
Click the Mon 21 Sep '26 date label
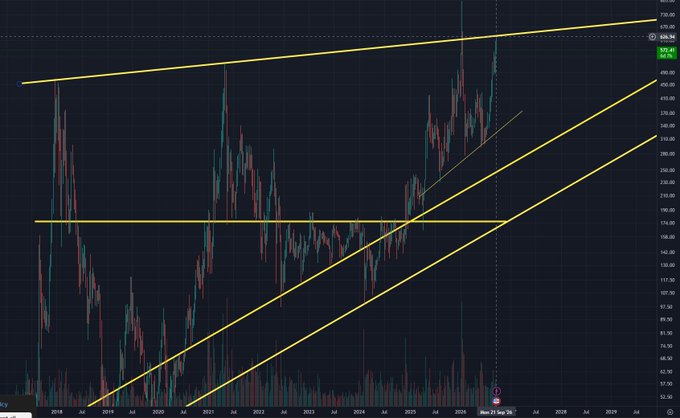coord(496,412)
